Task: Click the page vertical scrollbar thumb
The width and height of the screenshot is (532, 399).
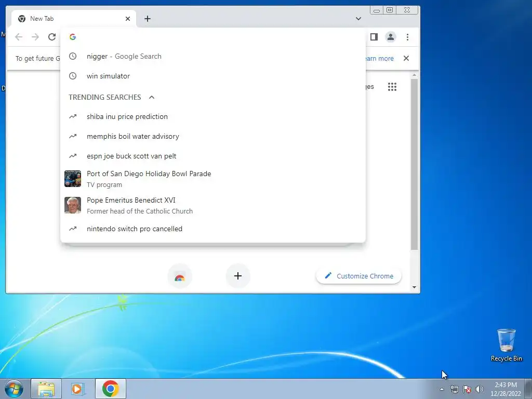Action: pyautogui.click(x=414, y=165)
